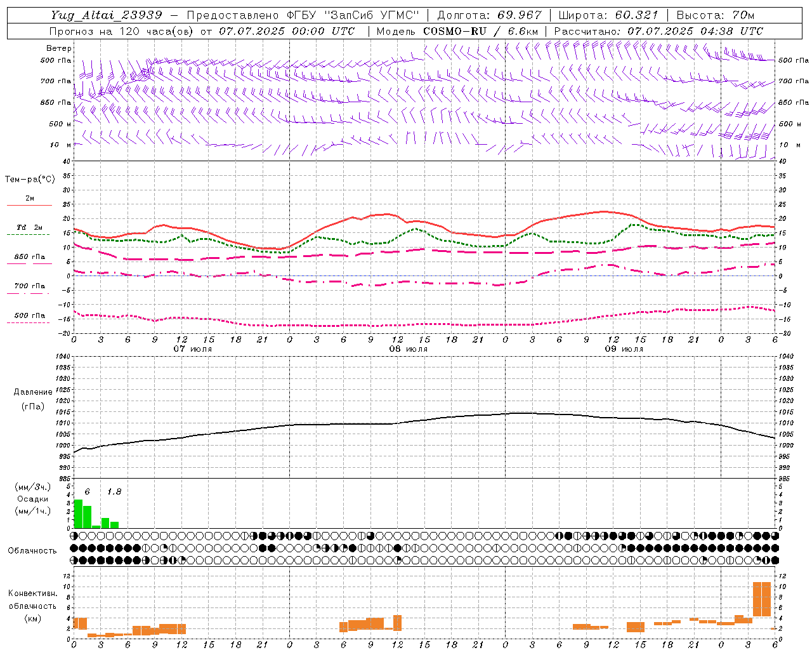Click the Облачность row label
Image resolution: width=812 pixels, height=650 pixels.
[32, 550]
